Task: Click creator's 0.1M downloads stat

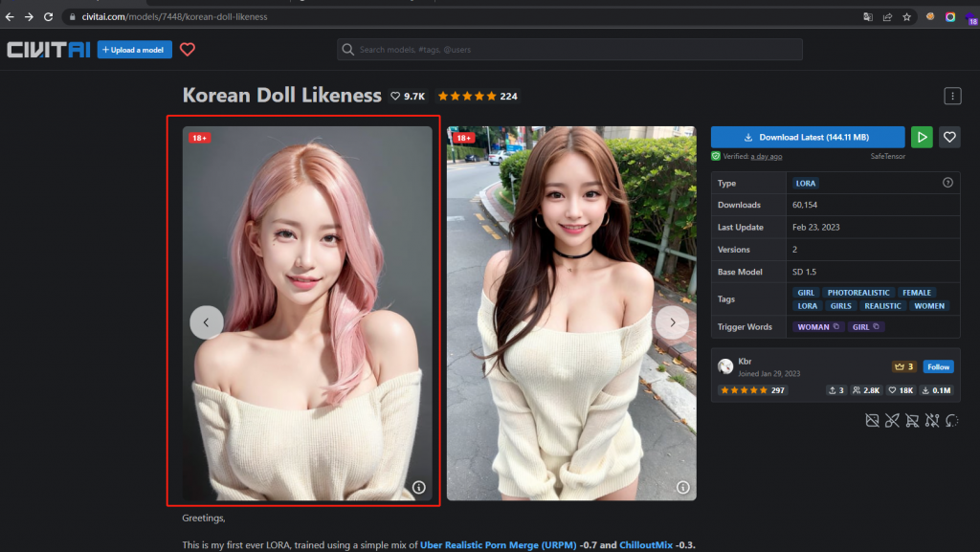Action: pos(936,390)
